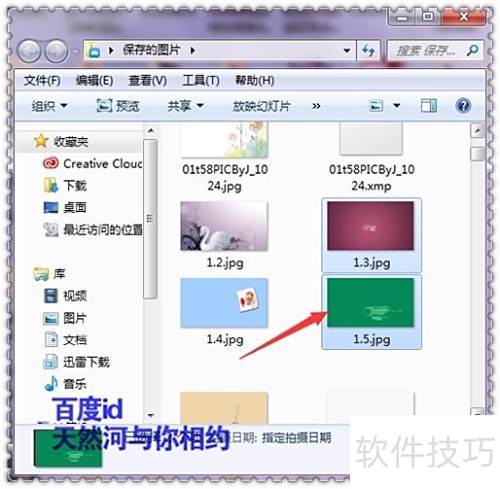The width and height of the screenshot is (500, 489).
Task: Click the sidebar scroll down arrow
Action: pyautogui.click(x=151, y=415)
